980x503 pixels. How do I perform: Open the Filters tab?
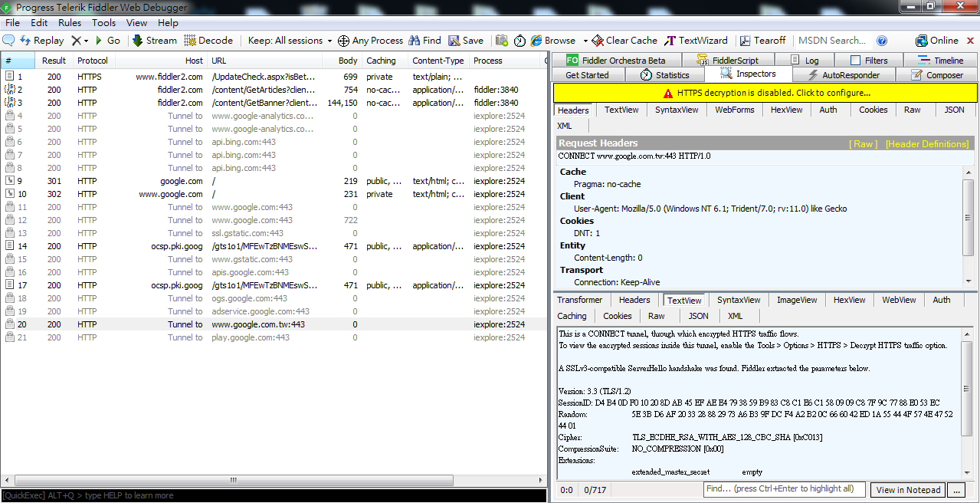[x=868, y=61]
